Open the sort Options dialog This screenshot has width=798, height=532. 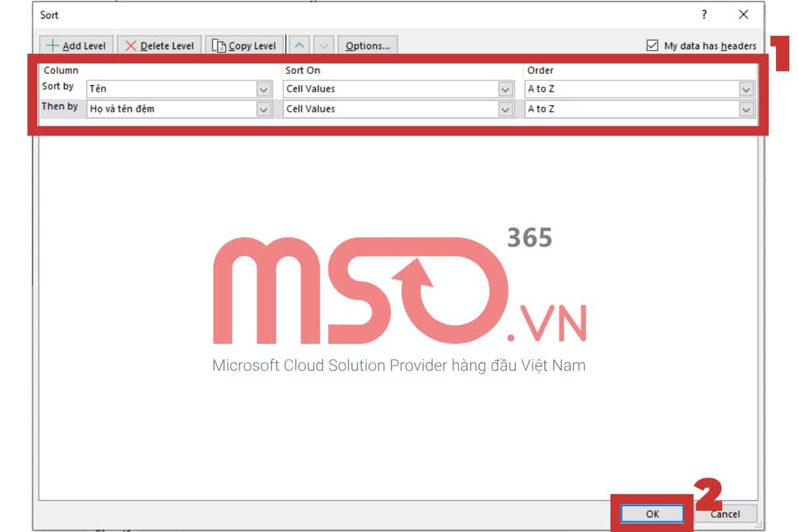(368, 46)
